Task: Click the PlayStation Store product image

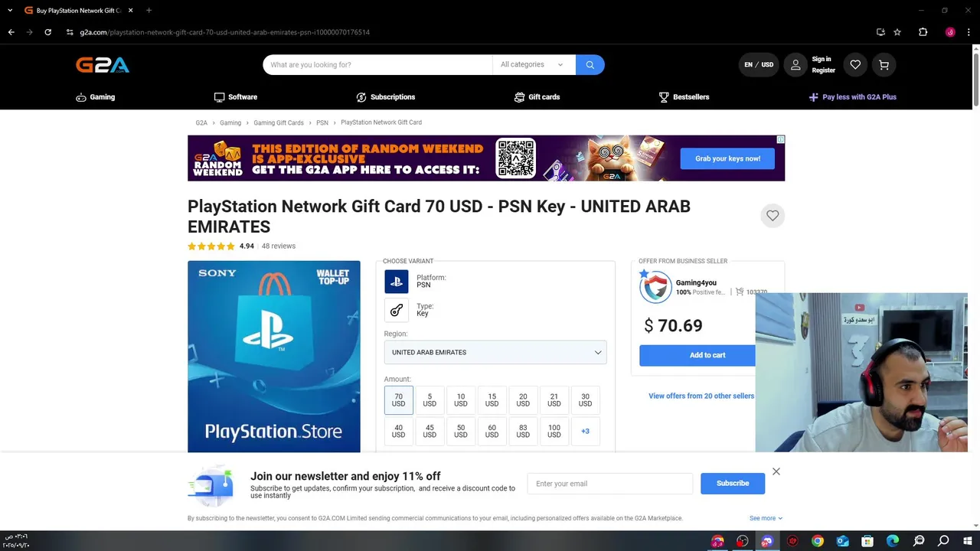Action: (x=274, y=357)
